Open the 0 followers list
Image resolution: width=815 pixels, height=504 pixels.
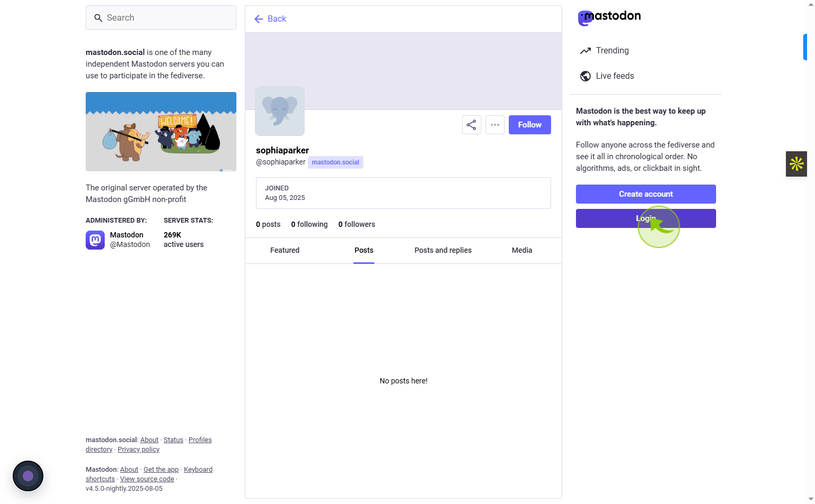pyautogui.click(x=357, y=224)
